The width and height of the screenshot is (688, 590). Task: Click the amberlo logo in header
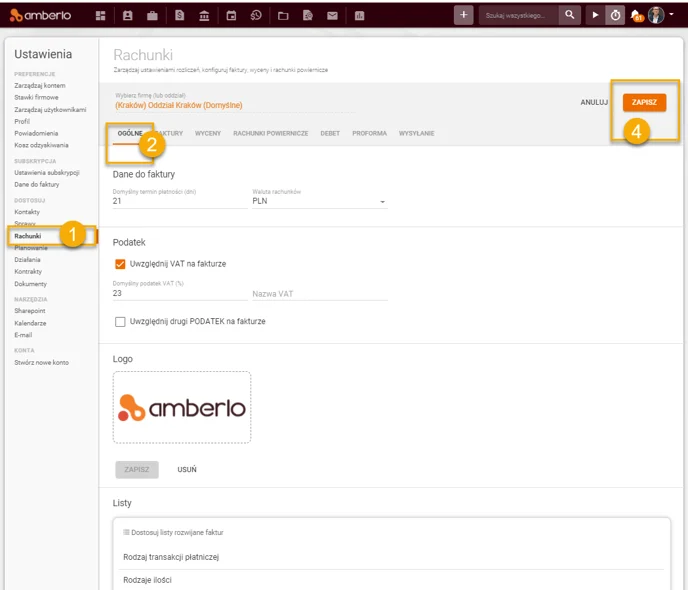[x=40, y=15]
